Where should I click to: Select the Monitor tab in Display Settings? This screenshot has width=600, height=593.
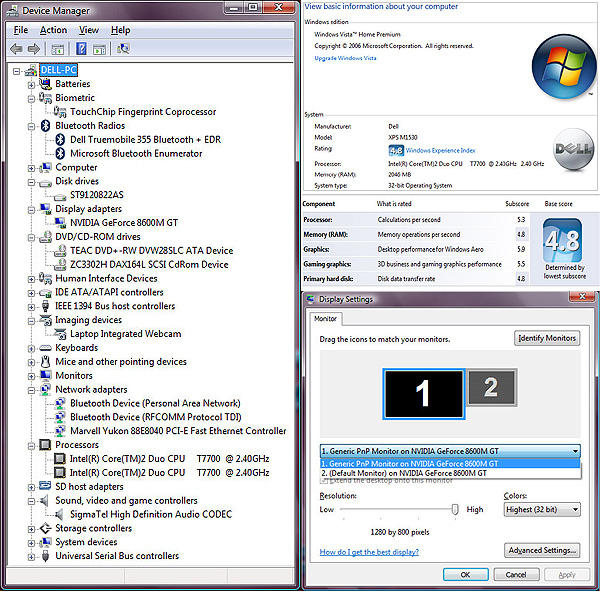tap(325, 319)
